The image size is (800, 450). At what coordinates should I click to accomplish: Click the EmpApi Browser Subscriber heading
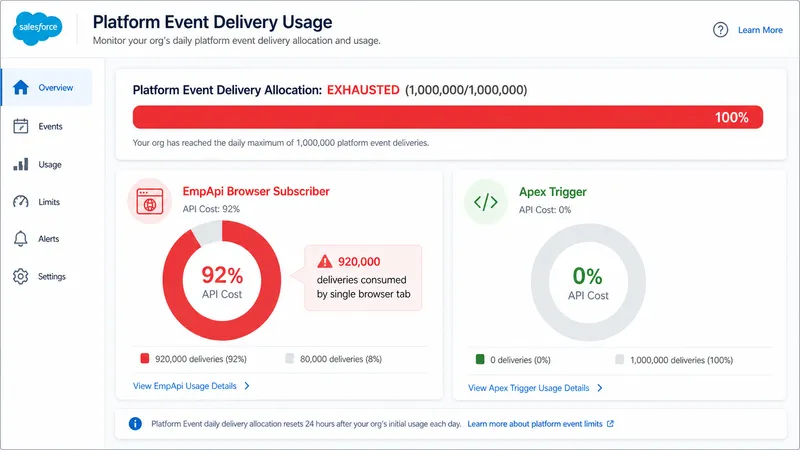coord(256,191)
